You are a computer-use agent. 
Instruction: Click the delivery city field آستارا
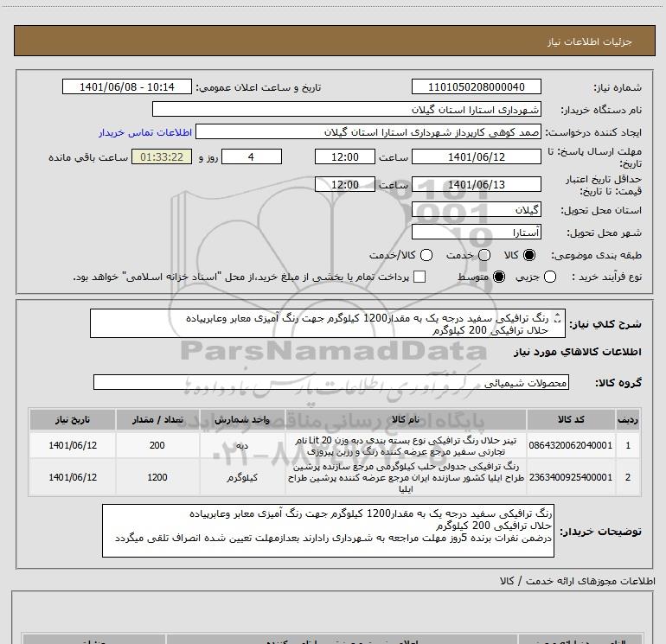click(x=476, y=233)
